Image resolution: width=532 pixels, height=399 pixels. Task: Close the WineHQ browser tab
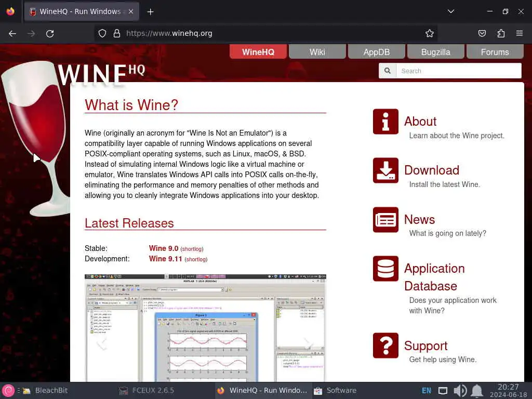[131, 11]
